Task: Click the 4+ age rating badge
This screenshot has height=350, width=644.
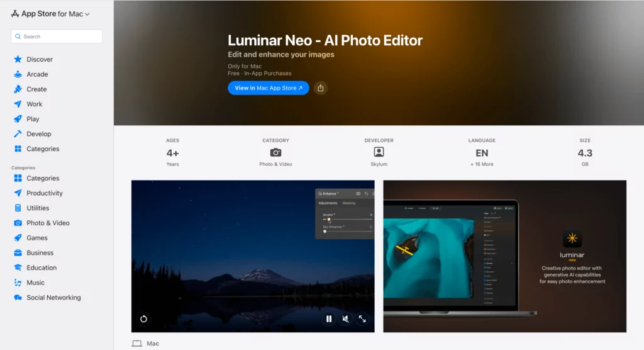Action: tap(172, 153)
